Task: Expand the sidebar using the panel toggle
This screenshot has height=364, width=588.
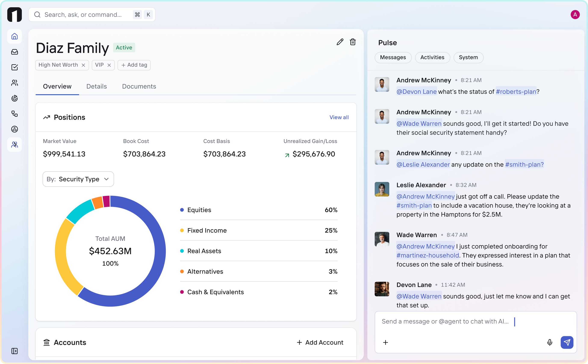Action: pyautogui.click(x=15, y=351)
